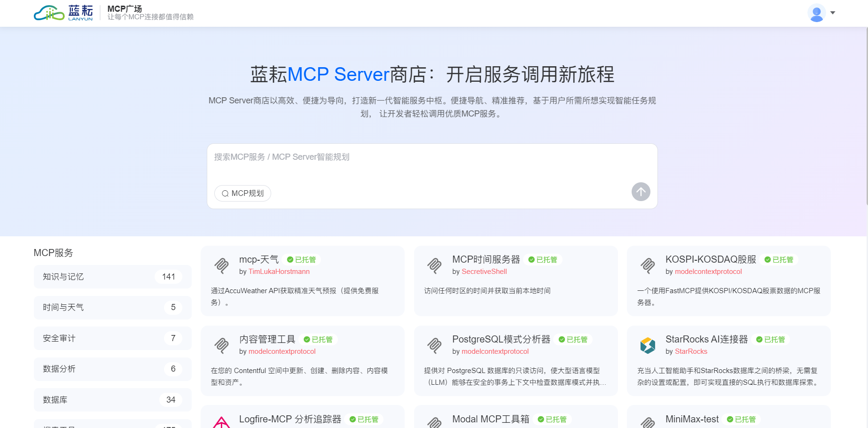Click the StarRocks logo icon
The image size is (868, 428).
click(x=648, y=345)
